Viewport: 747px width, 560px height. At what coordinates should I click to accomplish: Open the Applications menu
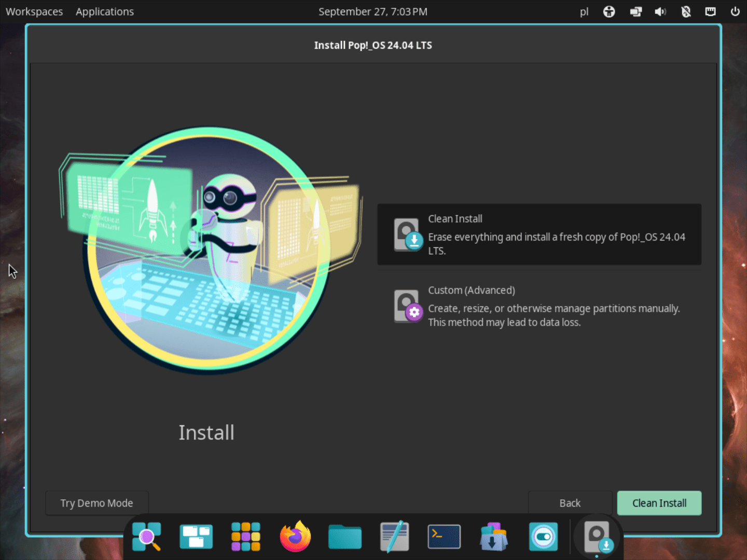[105, 11]
